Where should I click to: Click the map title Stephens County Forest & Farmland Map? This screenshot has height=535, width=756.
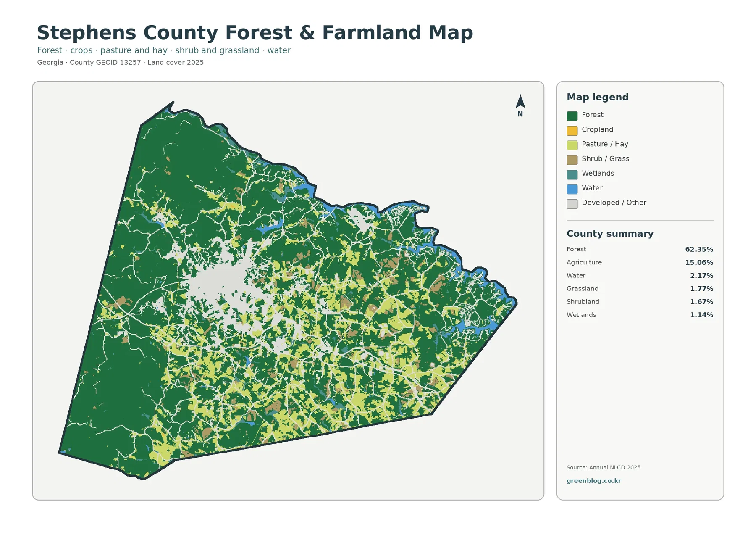255,32
